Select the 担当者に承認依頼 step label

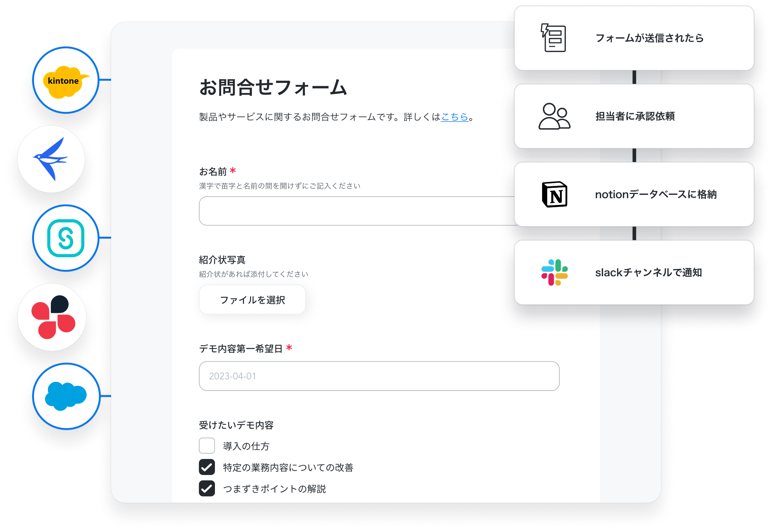tap(635, 116)
